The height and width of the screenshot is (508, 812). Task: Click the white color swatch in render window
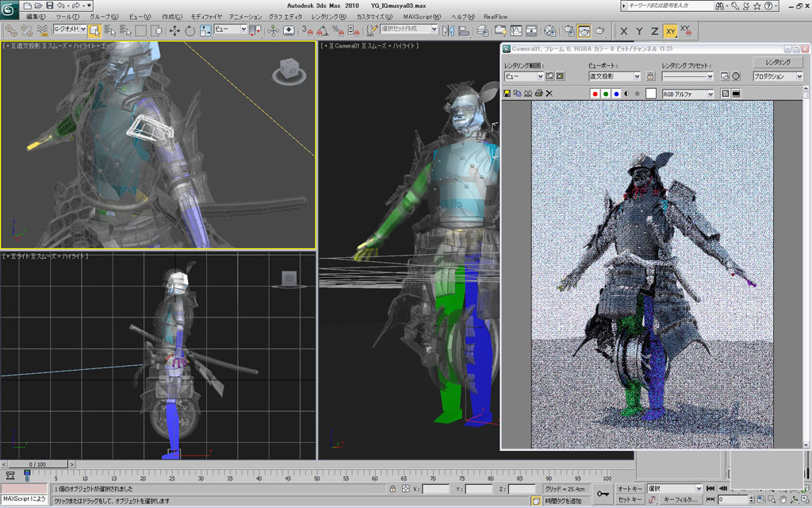pyautogui.click(x=651, y=94)
